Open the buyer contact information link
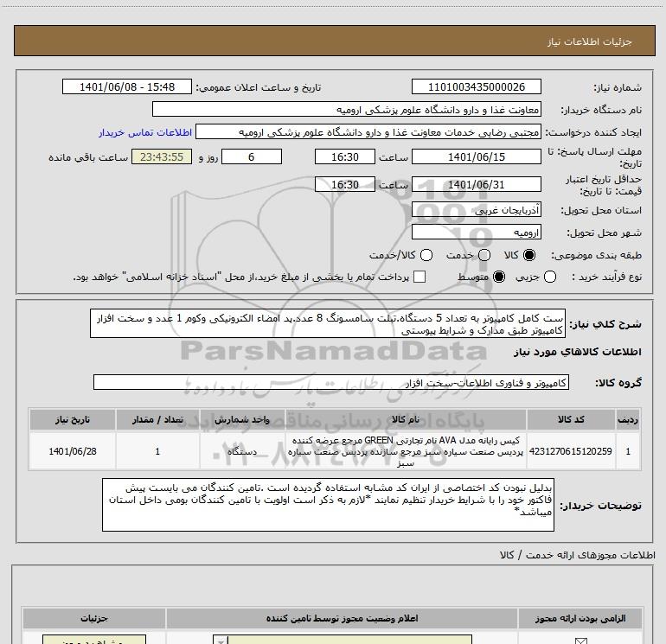The image size is (666, 644). click(145, 132)
